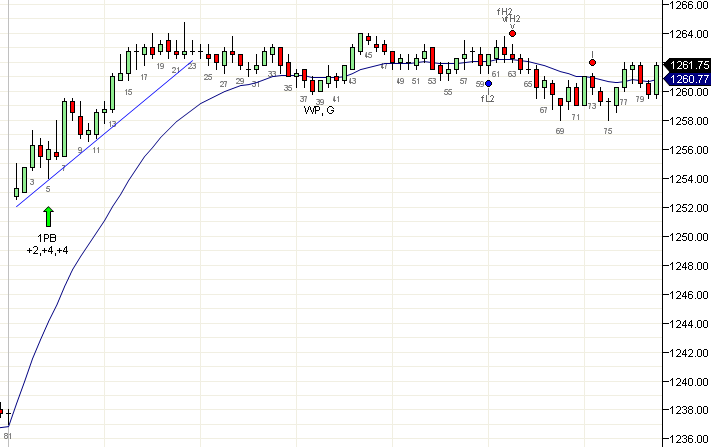Click the 1236.00 price axis label
The height and width of the screenshot is (447, 711).
coord(689,439)
